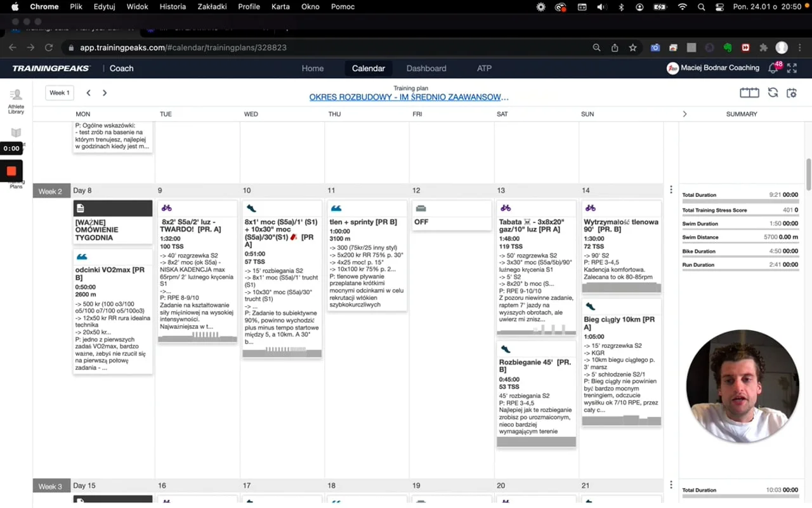812x508 pixels.
Task: Open macOS Control Center icon
Action: (x=719, y=6)
